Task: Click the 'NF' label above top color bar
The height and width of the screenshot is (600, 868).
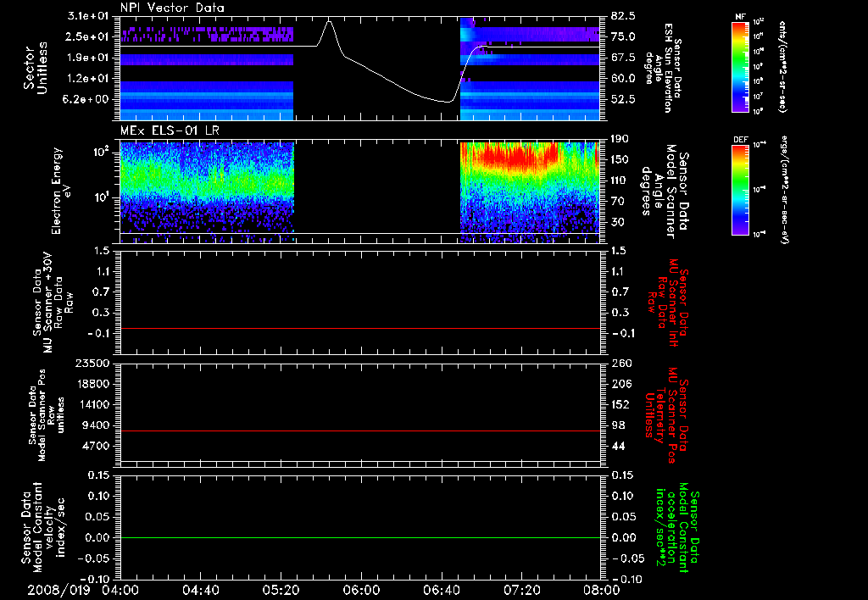Action: 740,17
